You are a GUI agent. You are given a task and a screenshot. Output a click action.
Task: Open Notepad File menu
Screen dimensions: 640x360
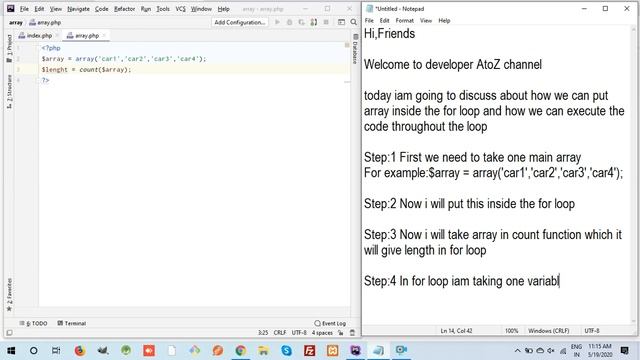pos(369,20)
